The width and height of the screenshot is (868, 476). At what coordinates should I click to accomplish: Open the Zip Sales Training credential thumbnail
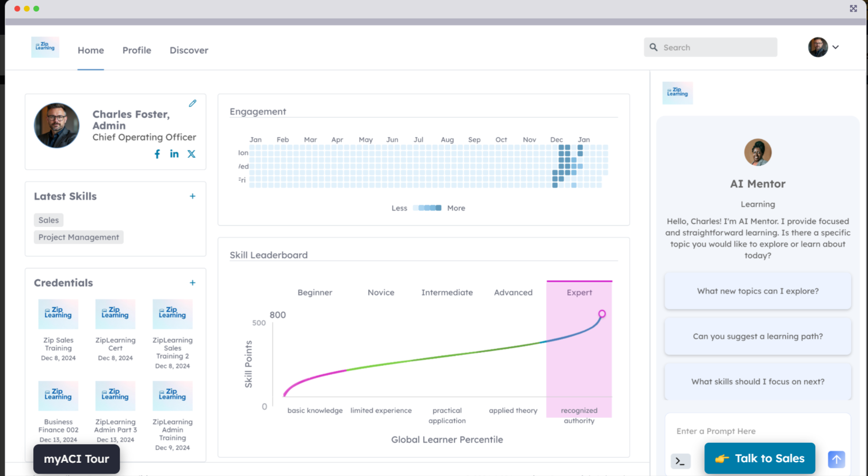(x=58, y=315)
